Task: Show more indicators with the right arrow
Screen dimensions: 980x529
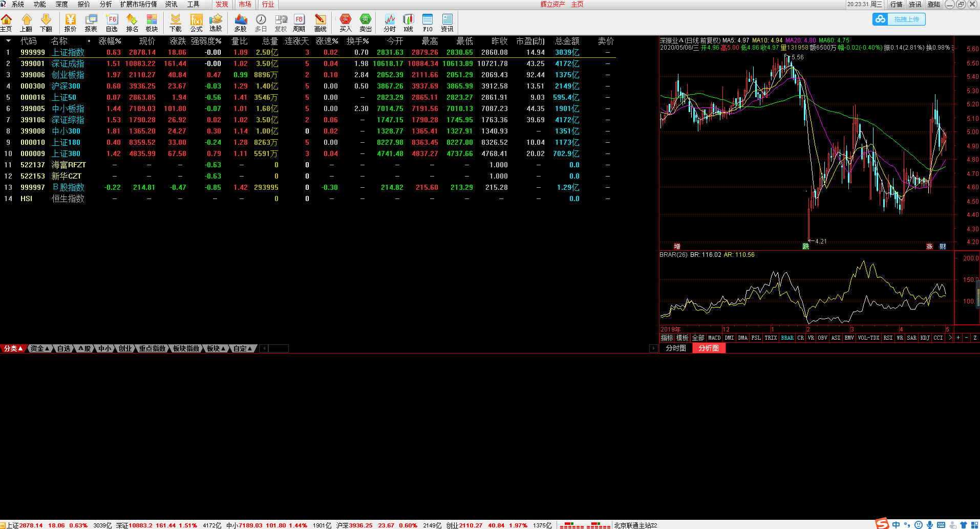Action: tap(950, 338)
